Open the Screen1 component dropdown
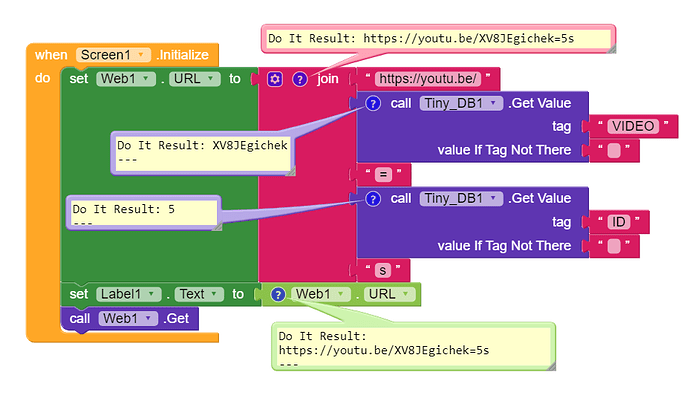The width and height of the screenshot is (690, 398). pyautogui.click(x=114, y=55)
